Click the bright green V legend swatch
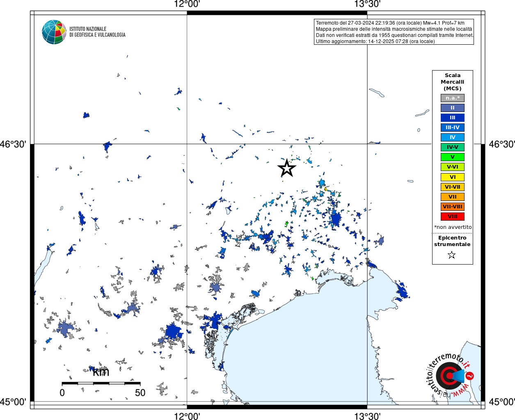The image size is (515, 420). (452, 157)
